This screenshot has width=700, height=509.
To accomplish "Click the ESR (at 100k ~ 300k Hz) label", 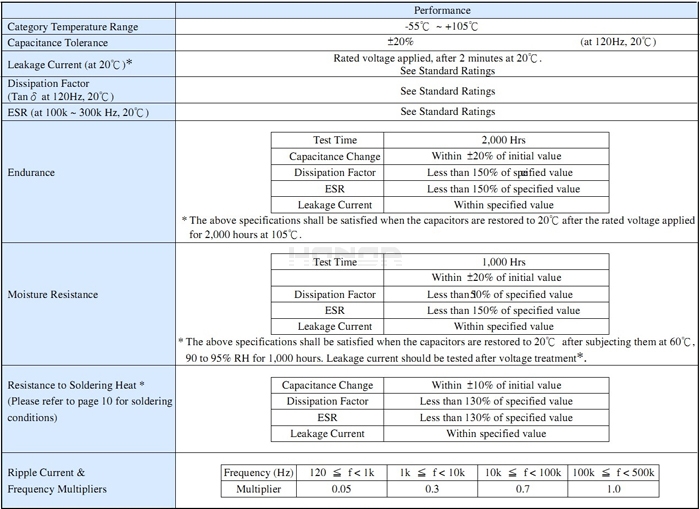I will pos(78,112).
